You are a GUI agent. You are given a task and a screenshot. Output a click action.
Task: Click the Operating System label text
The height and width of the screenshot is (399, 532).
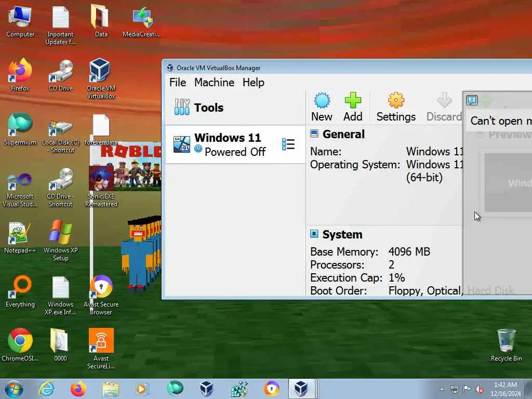pyautogui.click(x=355, y=165)
